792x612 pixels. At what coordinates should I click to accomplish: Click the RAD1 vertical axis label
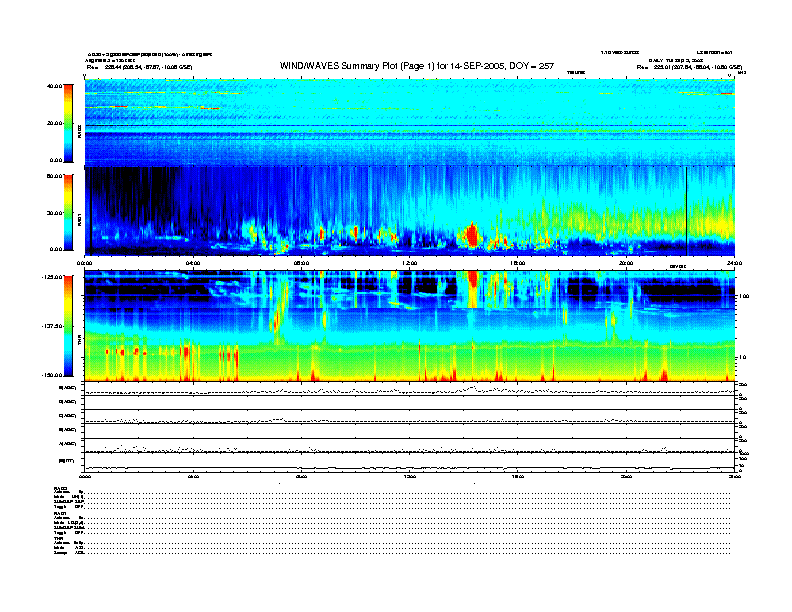pos(79,220)
